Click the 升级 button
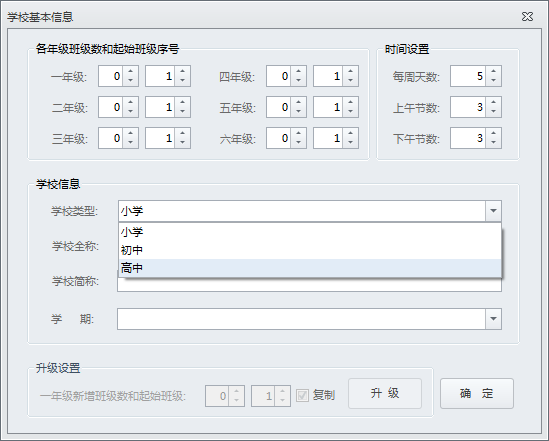The width and height of the screenshot is (549, 441). tap(385, 393)
